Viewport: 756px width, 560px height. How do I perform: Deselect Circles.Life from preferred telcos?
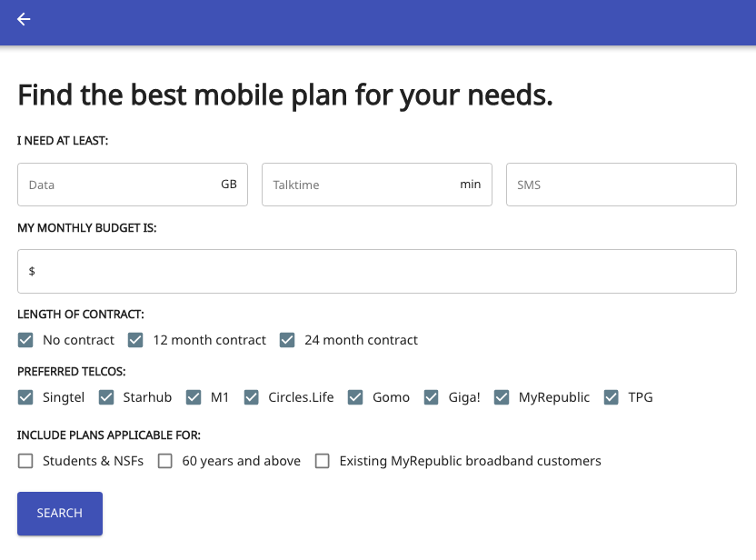(251, 397)
